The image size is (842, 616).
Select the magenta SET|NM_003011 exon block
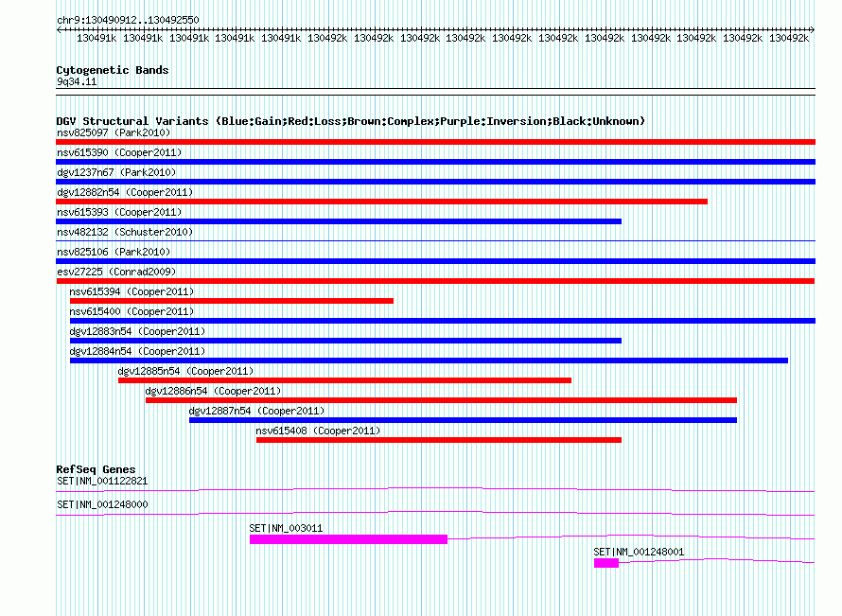coord(348,539)
